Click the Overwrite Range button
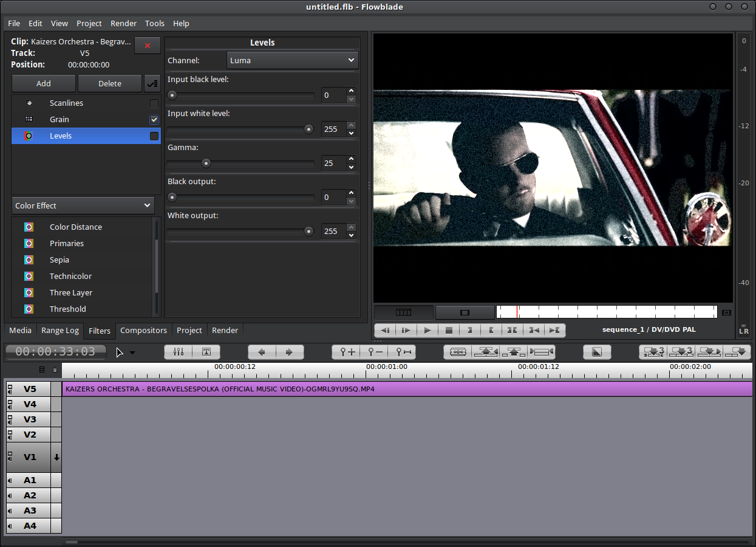Screen dimensions: 756x547 (653, 352)
